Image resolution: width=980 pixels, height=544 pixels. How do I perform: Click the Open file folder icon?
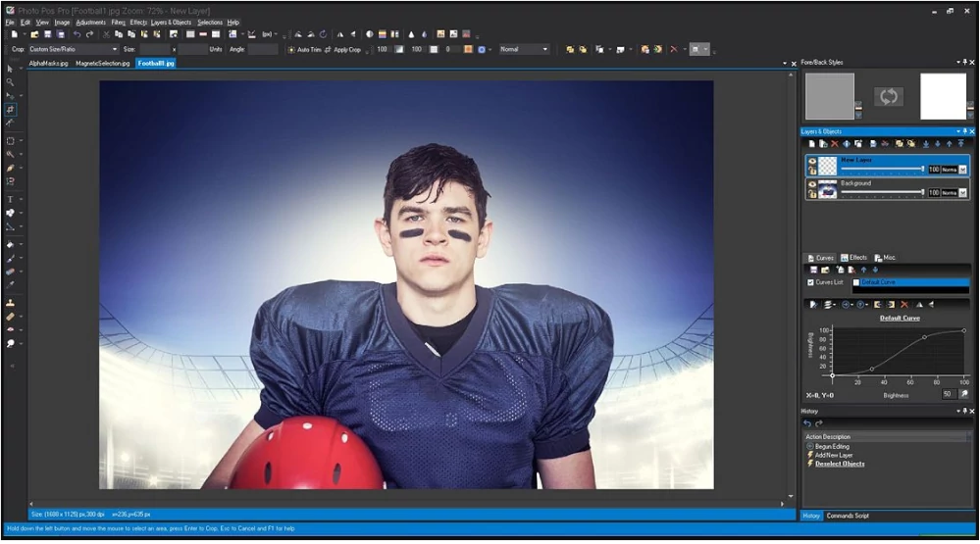[34, 34]
